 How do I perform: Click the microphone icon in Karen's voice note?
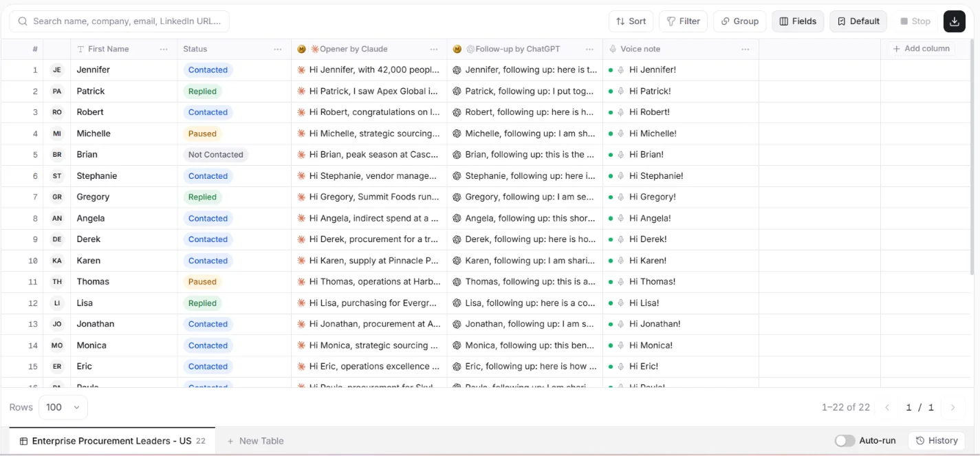tap(620, 261)
